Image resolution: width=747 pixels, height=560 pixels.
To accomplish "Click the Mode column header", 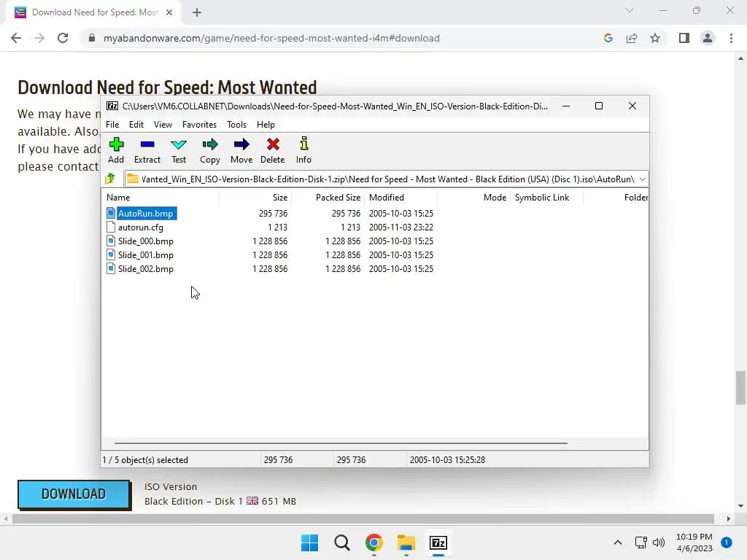I will [473, 197].
